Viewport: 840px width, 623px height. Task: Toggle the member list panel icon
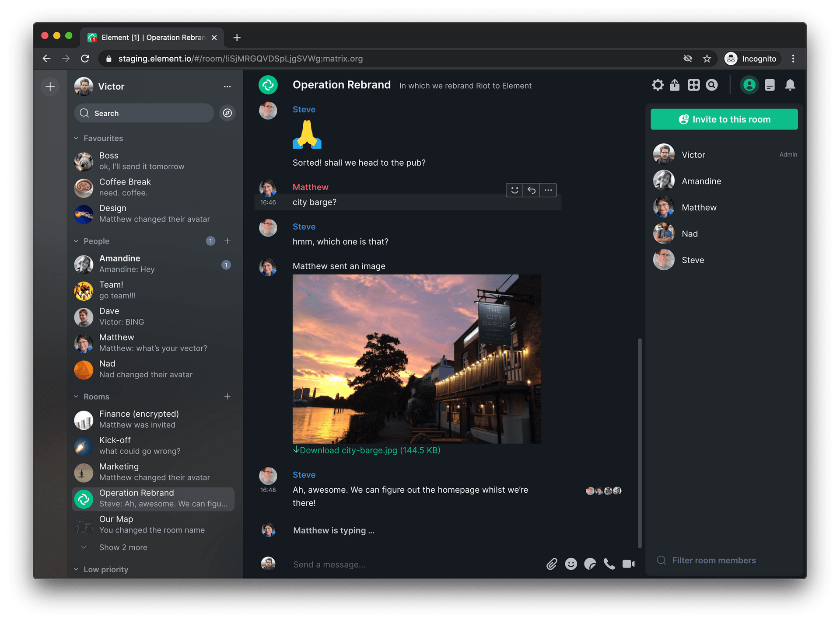749,85
